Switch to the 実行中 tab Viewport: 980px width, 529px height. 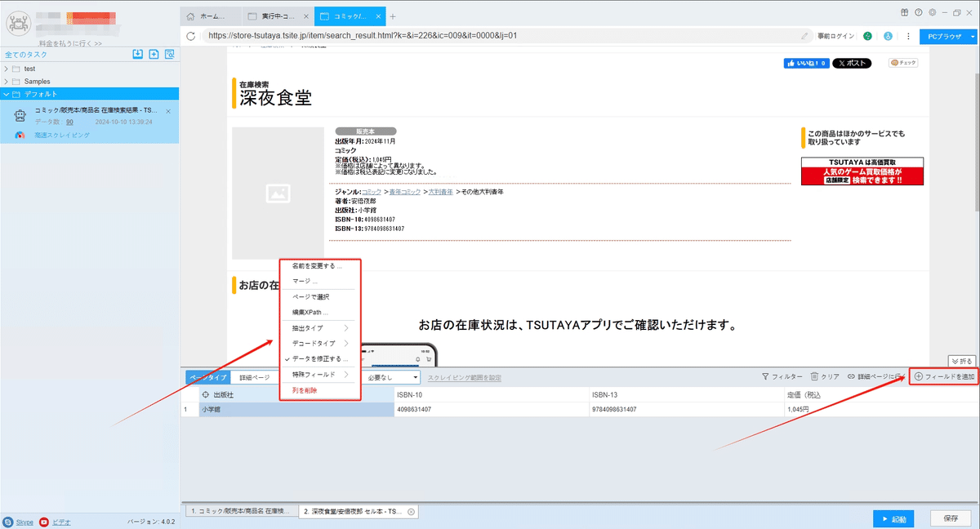pyautogui.click(x=278, y=16)
